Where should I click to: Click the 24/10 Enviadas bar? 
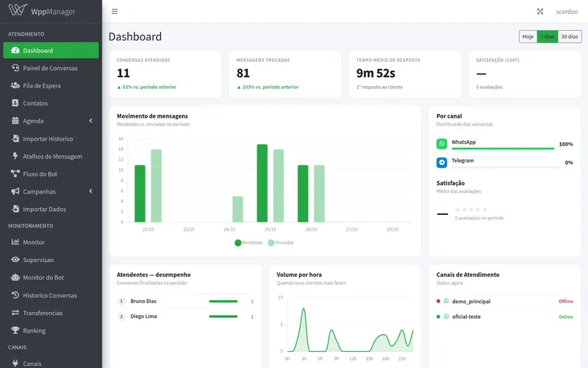coord(237,209)
